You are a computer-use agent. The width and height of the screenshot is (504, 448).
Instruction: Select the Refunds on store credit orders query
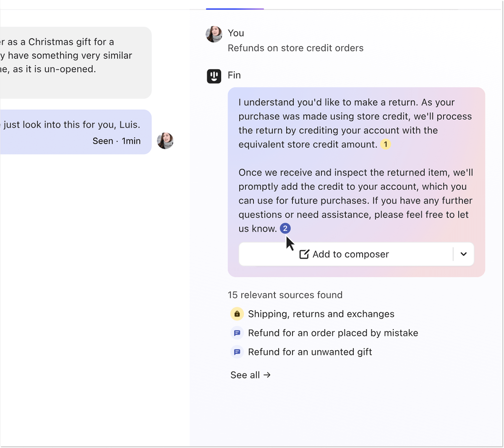(295, 48)
